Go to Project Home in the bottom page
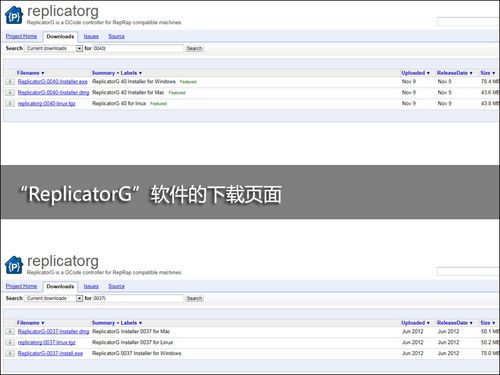Screen dimensions: 500x375 [21, 286]
